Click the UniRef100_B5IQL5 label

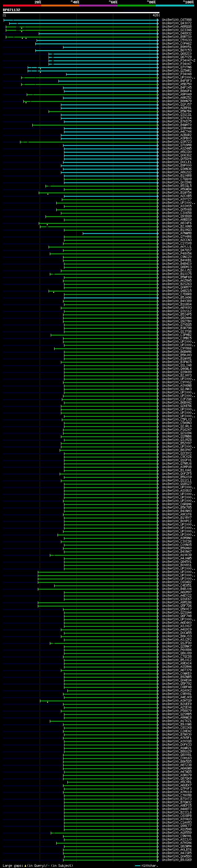click(x=177, y=186)
